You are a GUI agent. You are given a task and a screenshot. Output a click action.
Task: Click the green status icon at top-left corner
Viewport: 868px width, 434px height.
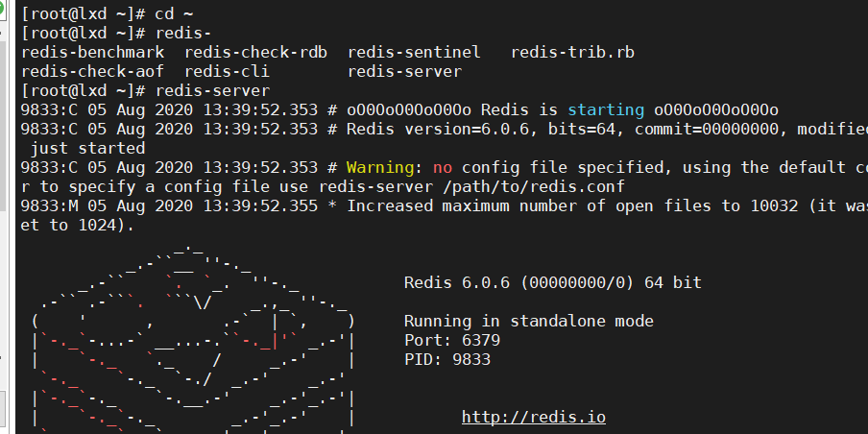point(2,8)
